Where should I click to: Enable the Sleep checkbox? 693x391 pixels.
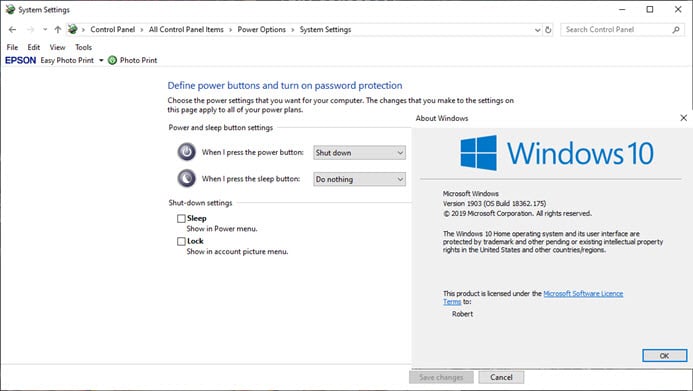point(181,219)
